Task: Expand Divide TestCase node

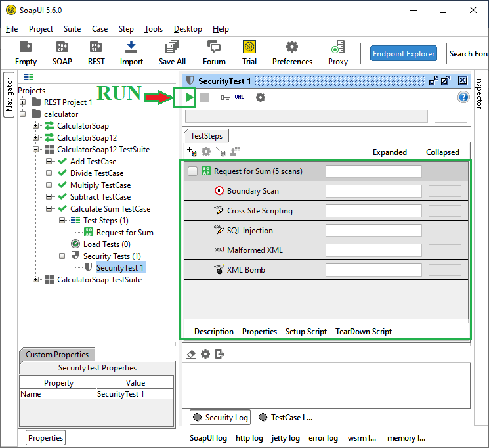Action: click(49, 173)
